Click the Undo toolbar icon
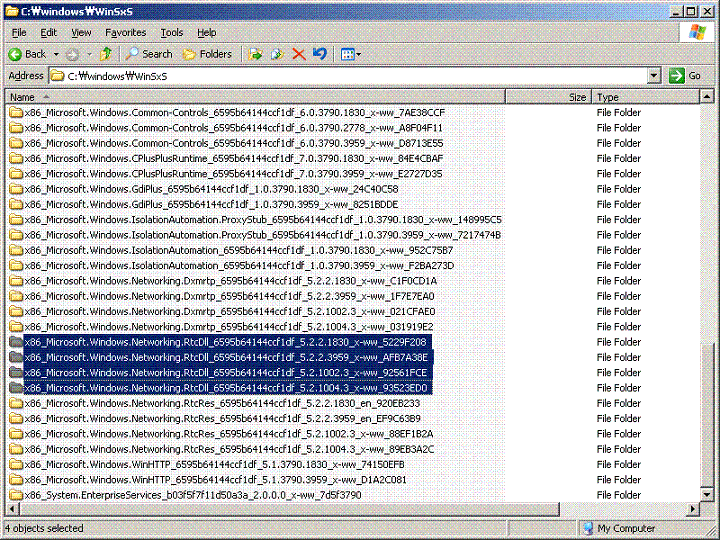The height and width of the screenshot is (540, 720). (x=320, y=54)
